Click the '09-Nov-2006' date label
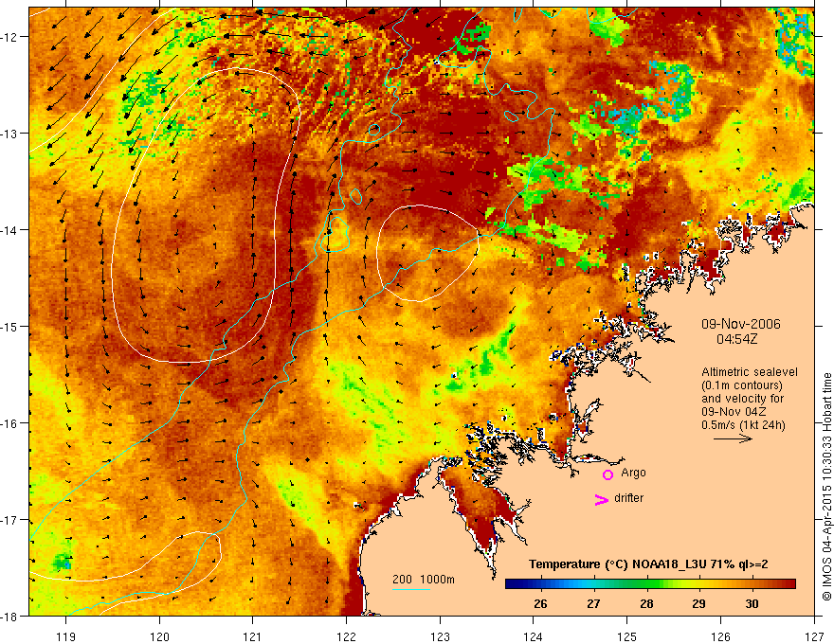834x644 pixels. (741, 324)
